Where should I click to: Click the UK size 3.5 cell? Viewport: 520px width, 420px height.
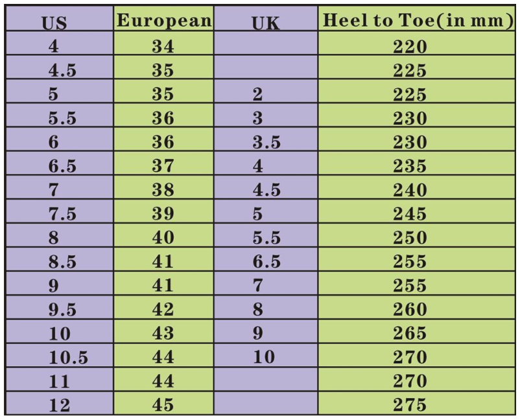point(266,143)
